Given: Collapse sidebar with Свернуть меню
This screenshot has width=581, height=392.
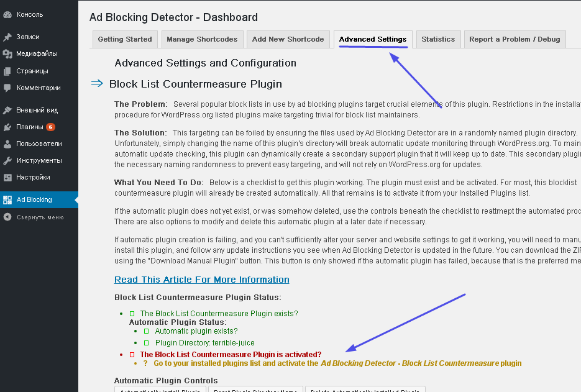Looking at the screenshot, I should point(39,217).
